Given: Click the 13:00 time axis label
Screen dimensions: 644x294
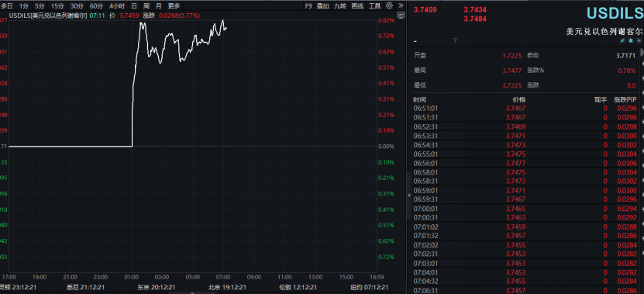Looking at the screenshot, I should (315, 277).
